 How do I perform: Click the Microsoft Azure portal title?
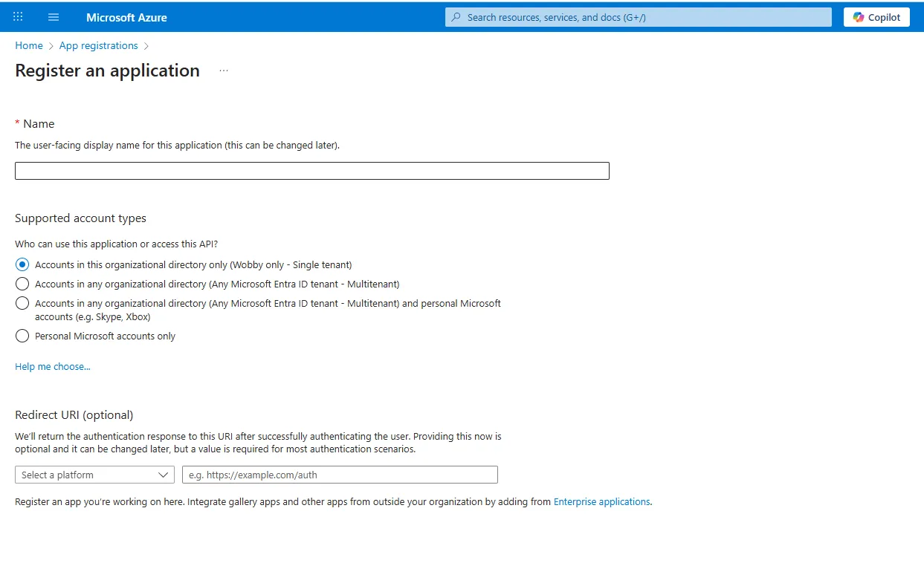pos(126,17)
